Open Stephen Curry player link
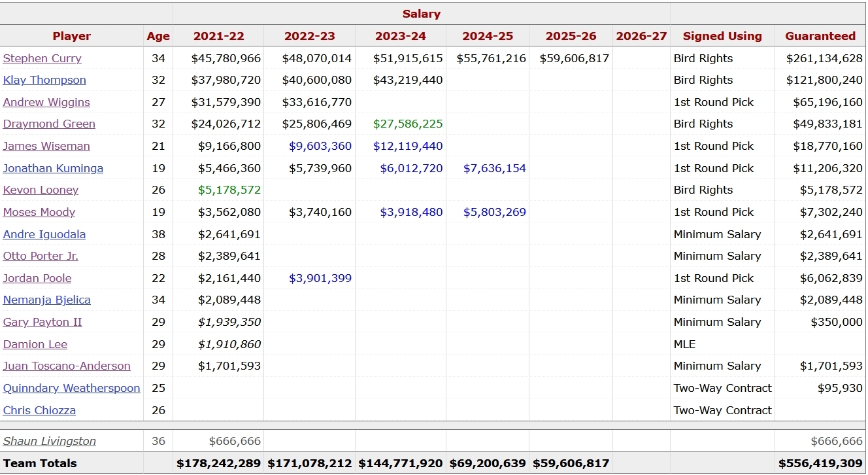 pyautogui.click(x=42, y=58)
